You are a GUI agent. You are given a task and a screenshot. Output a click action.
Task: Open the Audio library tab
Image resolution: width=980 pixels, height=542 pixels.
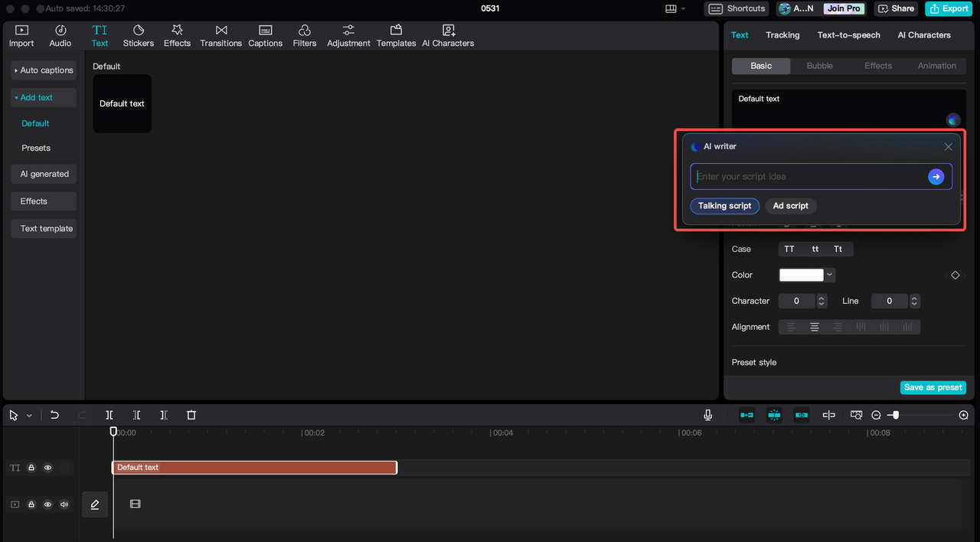[60, 35]
